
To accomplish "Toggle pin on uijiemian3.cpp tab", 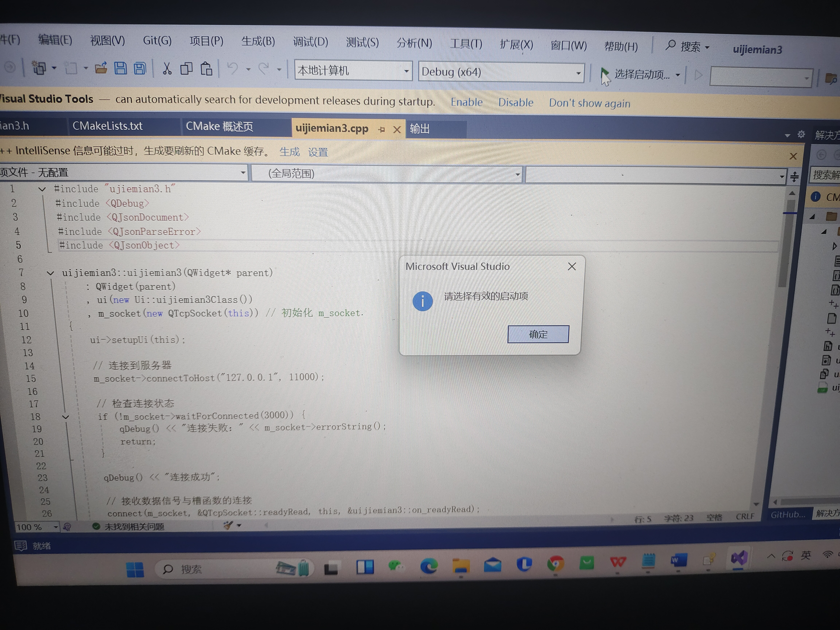I will [381, 130].
